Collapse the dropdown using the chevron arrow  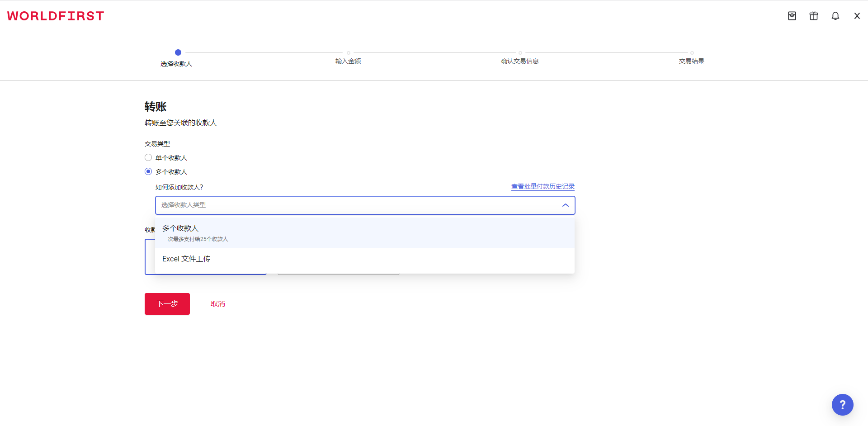(x=565, y=205)
